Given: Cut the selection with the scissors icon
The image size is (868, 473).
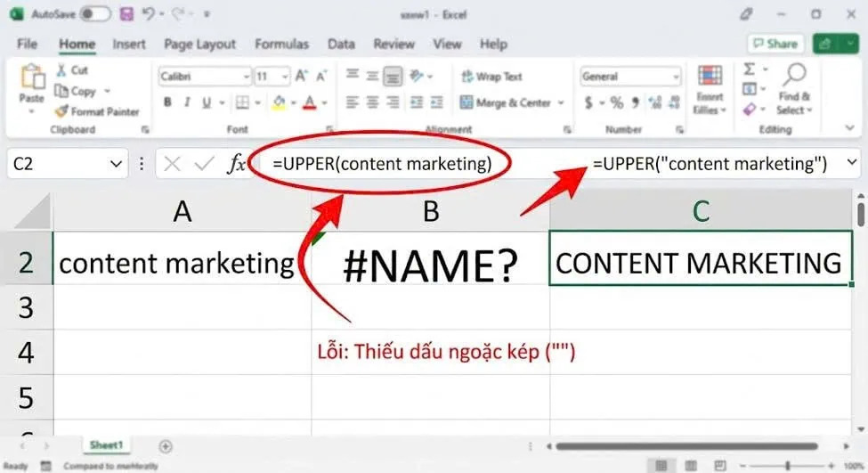Looking at the screenshot, I should [61, 69].
